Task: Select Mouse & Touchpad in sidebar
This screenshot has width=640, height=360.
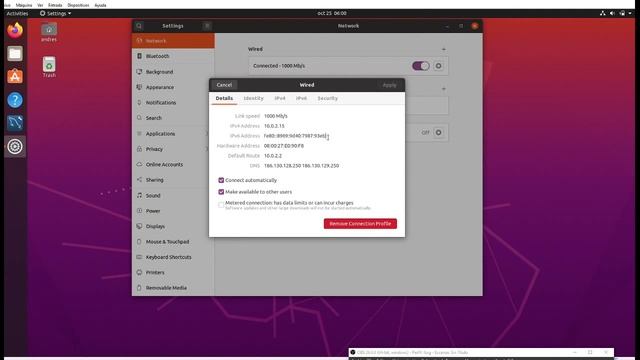Action: tap(173, 242)
